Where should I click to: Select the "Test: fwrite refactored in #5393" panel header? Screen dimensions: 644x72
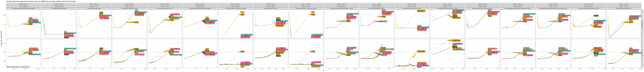(59, 8)
